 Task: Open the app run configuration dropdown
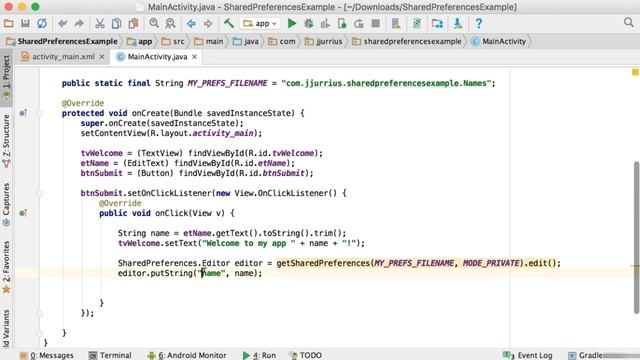(x=260, y=24)
